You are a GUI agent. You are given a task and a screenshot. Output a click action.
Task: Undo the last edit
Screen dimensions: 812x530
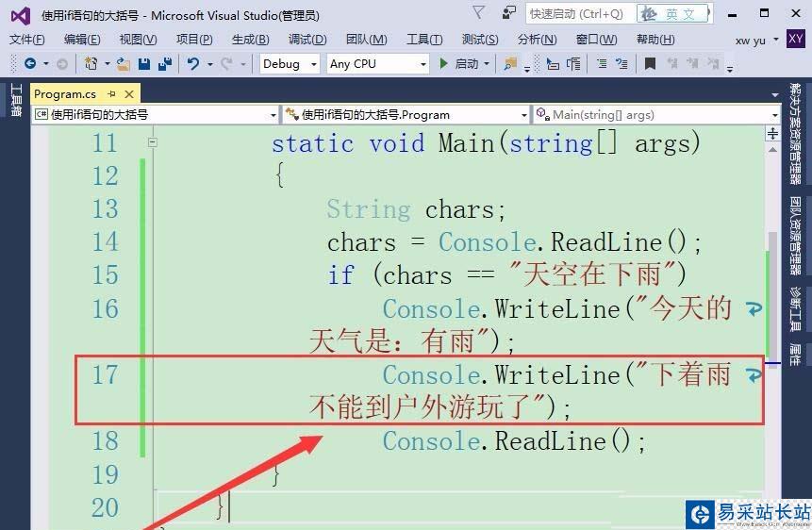pos(193,64)
